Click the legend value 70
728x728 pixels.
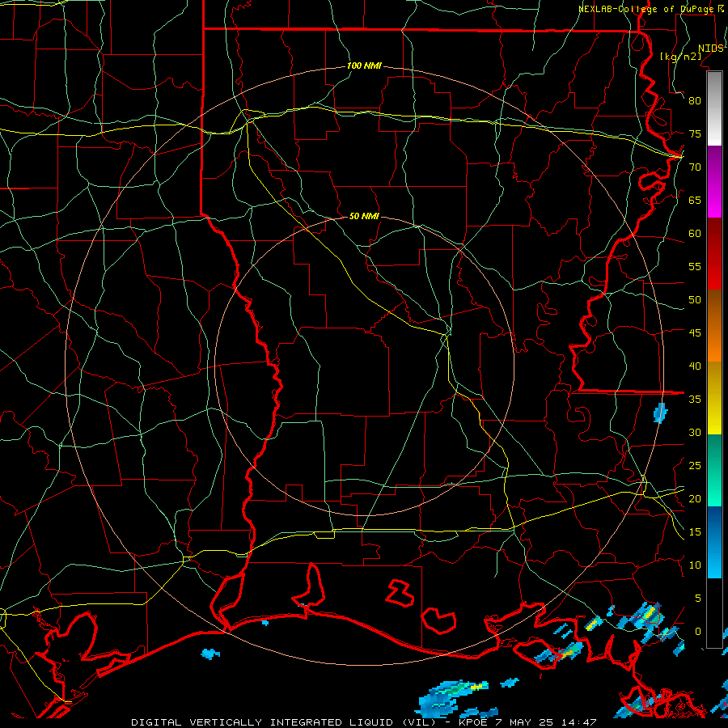point(695,167)
